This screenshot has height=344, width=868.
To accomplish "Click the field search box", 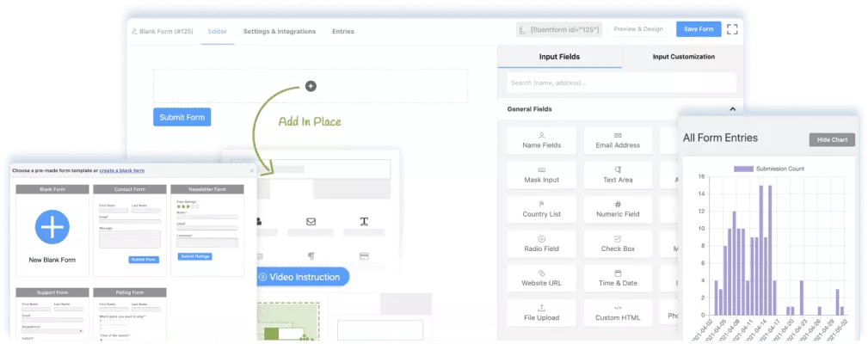I will [621, 83].
